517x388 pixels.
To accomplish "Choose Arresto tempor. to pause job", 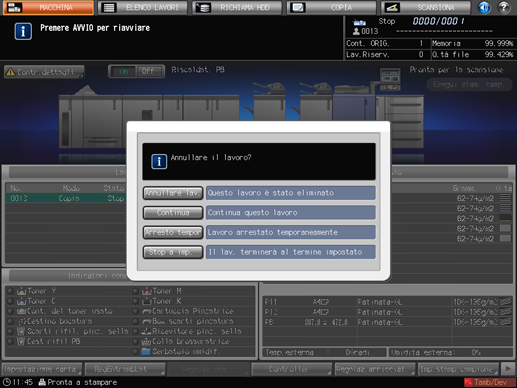I will [173, 232].
